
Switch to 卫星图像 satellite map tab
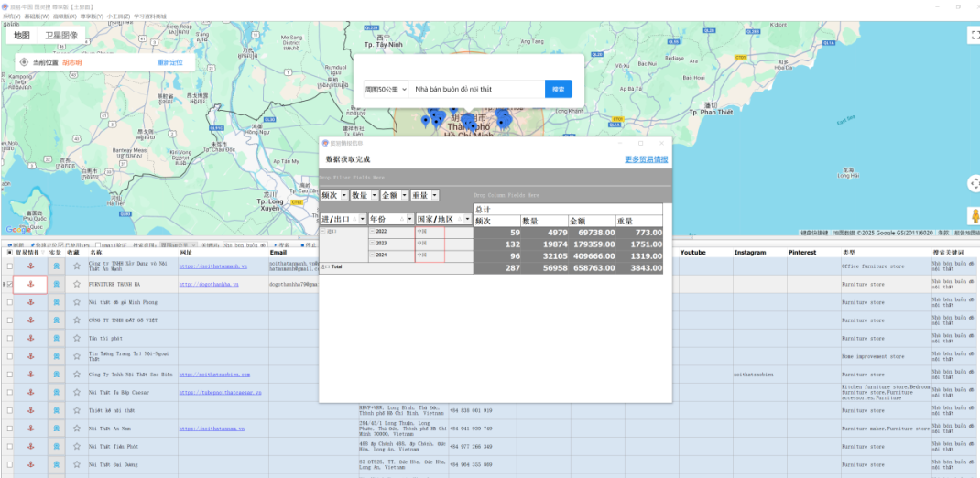(63, 36)
